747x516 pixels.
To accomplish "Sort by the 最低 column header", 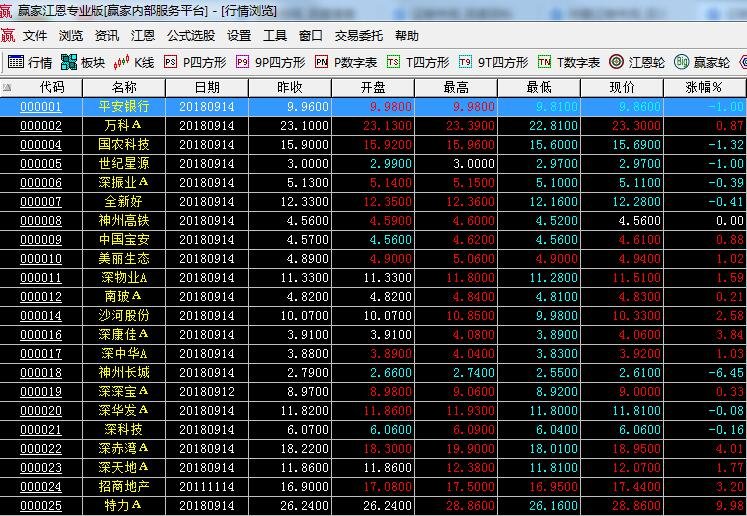I will (x=539, y=88).
